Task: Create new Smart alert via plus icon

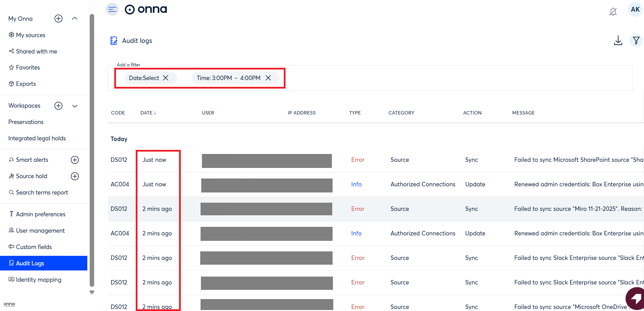Action: point(75,160)
